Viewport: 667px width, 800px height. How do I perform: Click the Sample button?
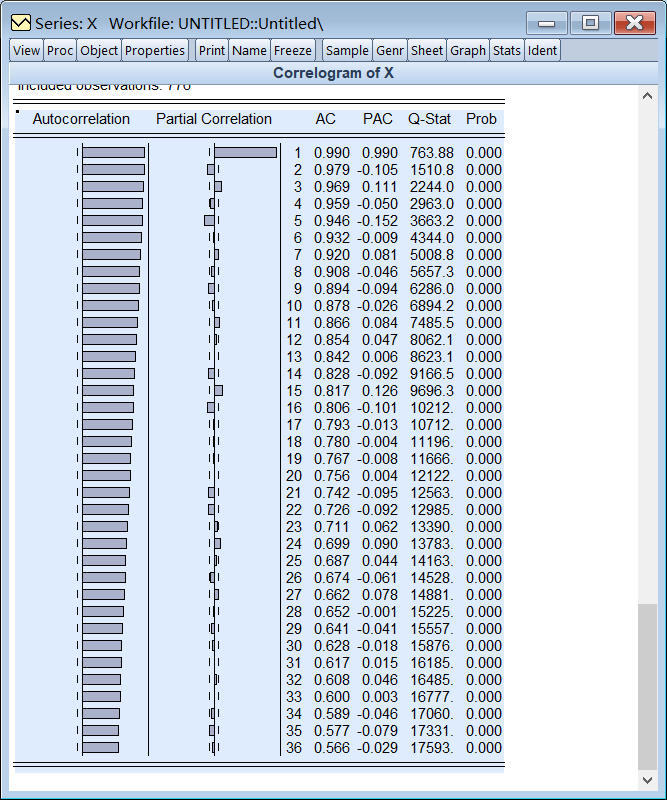pos(347,51)
